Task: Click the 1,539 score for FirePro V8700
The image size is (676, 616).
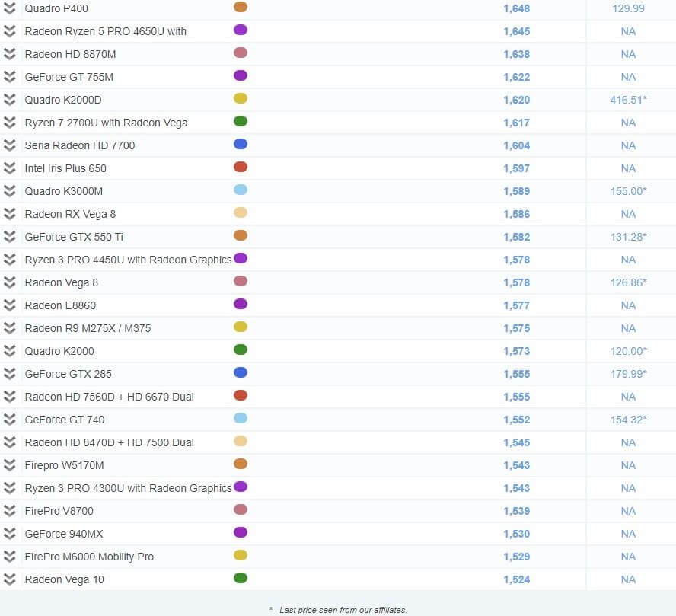Action: click(x=516, y=511)
